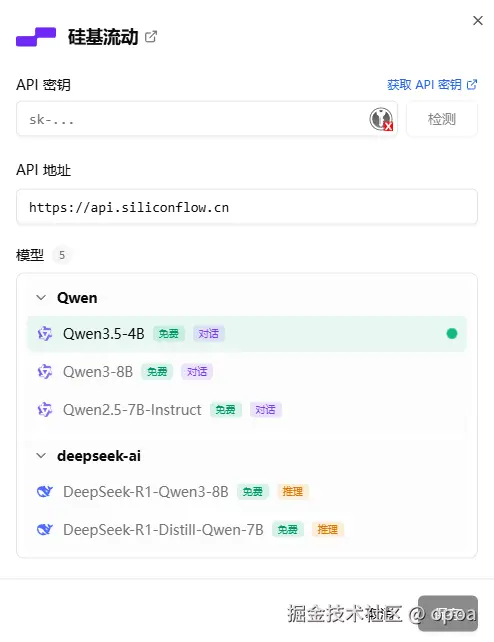Close the provider settings dialog
Viewport: 494px width, 642px height.
[478, 20]
